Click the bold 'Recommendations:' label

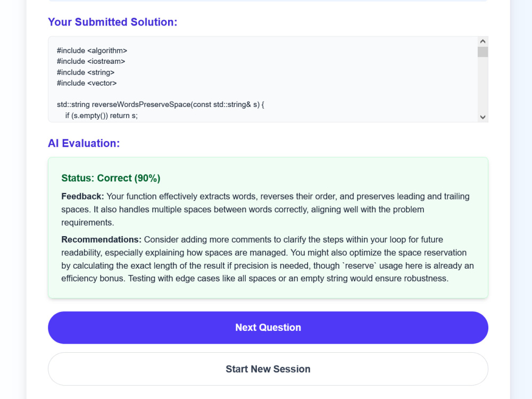pos(101,239)
